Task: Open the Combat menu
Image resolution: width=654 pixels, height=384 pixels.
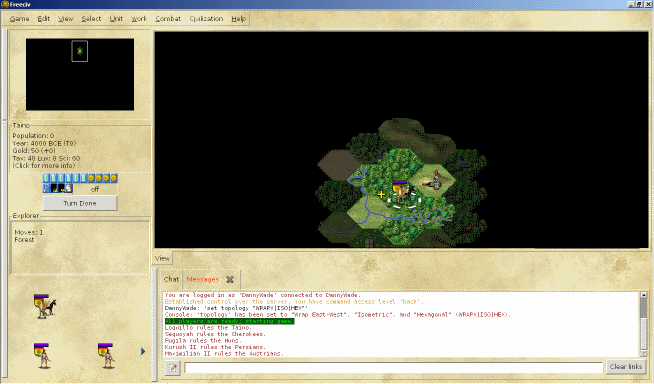Action: tap(168, 19)
